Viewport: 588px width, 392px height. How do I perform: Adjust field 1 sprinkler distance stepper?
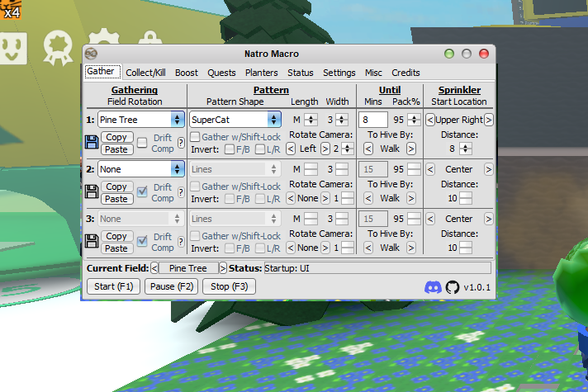tap(466, 149)
